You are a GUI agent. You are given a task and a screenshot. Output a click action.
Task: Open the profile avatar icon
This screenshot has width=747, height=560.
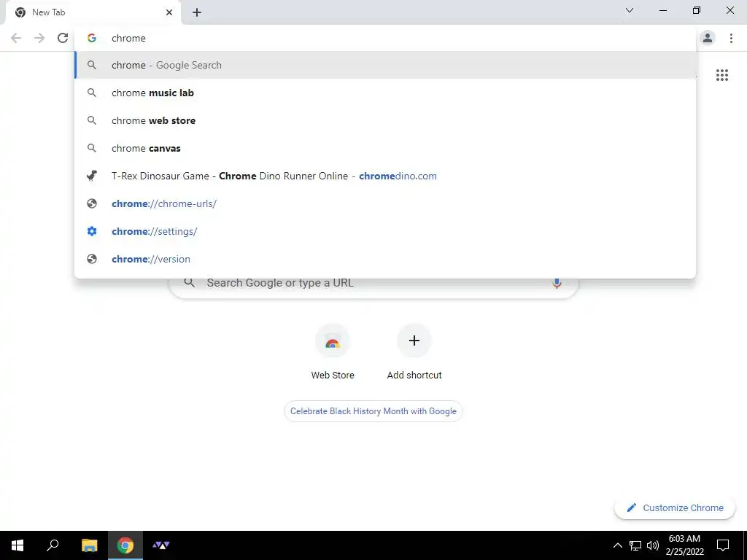tap(708, 38)
